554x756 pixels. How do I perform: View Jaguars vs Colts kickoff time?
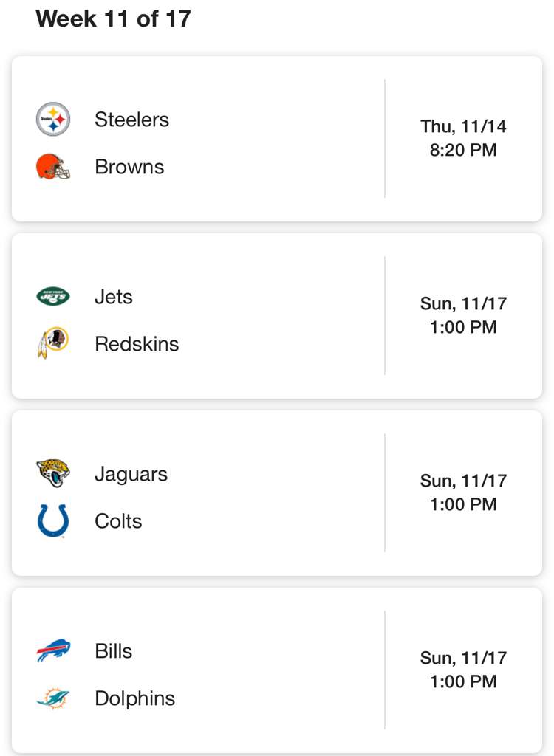point(463,492)
